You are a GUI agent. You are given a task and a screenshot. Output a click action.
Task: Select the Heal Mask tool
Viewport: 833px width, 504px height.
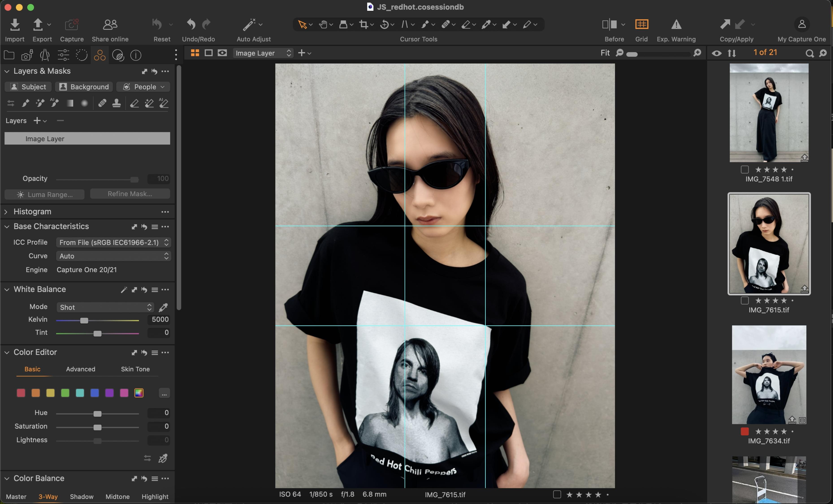pos(102,103)
